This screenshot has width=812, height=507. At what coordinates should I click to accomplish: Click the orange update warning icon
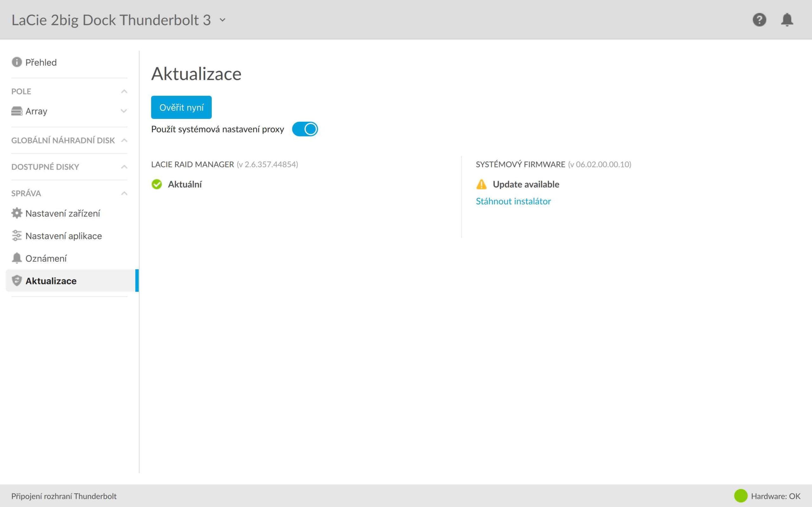481,184
